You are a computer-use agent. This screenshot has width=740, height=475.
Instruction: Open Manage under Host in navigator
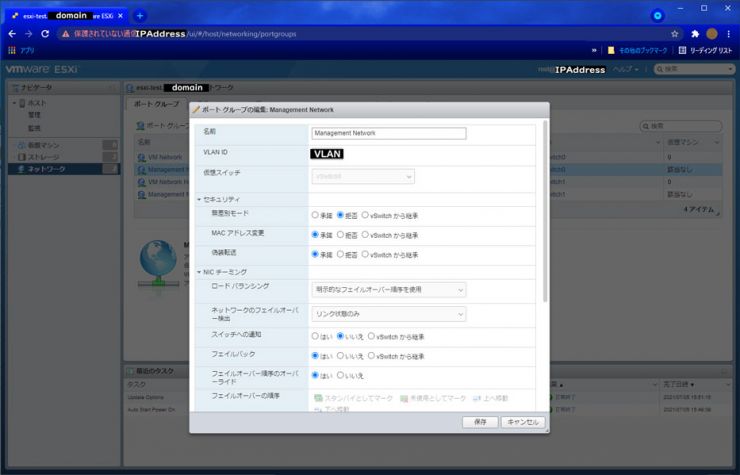coord(34,115)
